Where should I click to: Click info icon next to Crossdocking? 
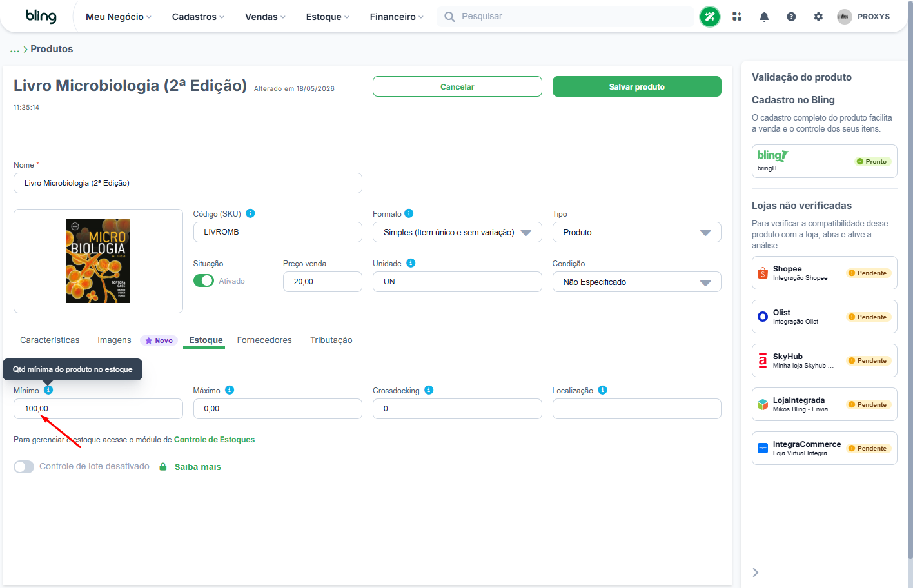(429, 390)
